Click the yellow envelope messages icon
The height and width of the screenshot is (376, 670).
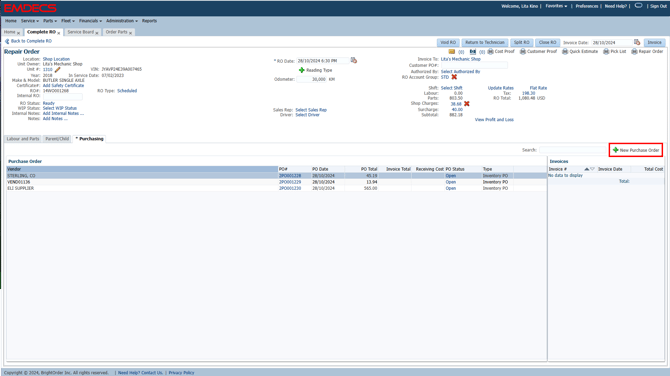pos(452,51)
